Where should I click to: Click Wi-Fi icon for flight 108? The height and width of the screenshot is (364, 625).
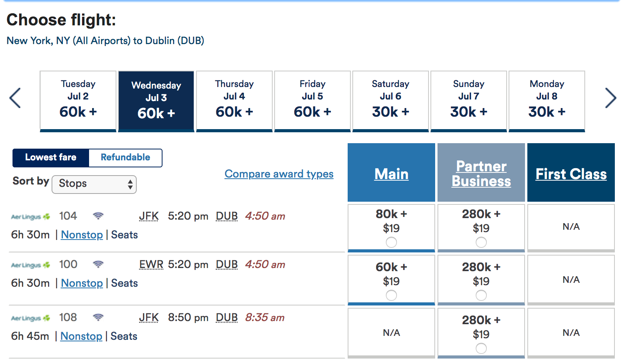tap(98, 317)
